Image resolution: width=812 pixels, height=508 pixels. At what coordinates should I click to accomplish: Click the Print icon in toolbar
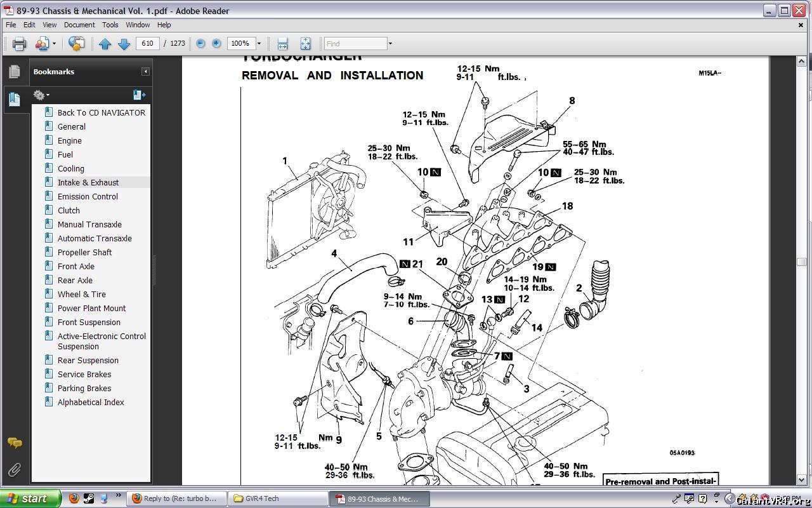(x=19, y=44)
